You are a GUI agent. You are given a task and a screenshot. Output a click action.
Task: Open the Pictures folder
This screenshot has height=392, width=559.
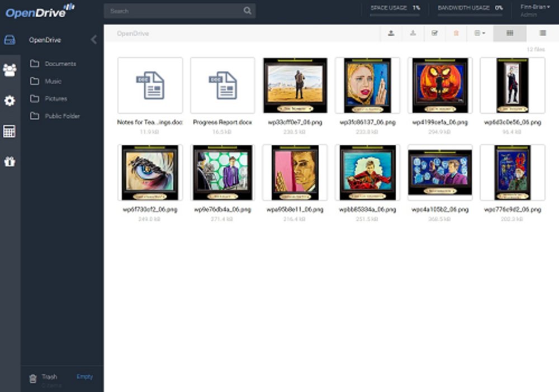tap(49, 99)
